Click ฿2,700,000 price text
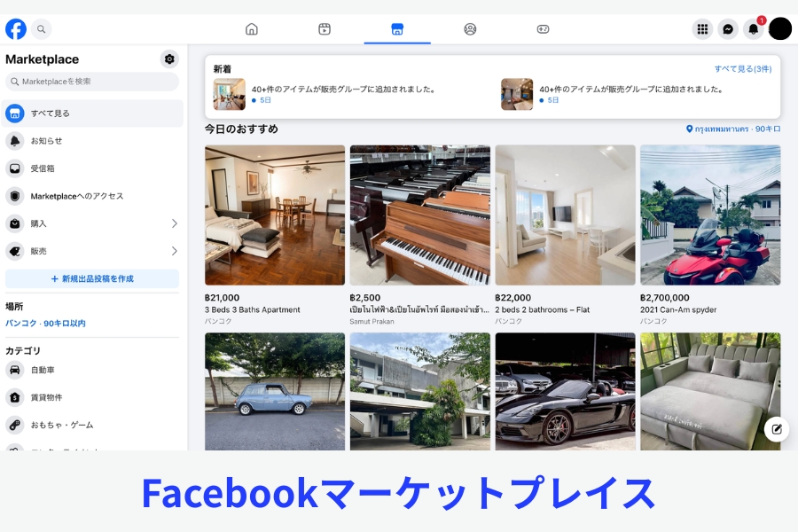The width and height of the screenshot is (798, 532). [665, 298]
